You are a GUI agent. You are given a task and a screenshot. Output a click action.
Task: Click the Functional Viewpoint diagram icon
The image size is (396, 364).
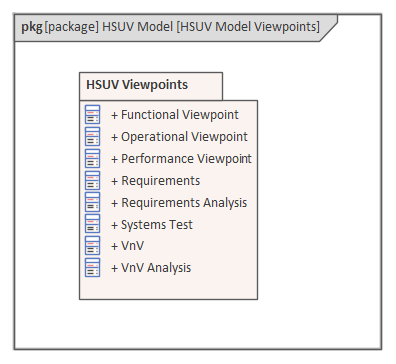point(92,114)
